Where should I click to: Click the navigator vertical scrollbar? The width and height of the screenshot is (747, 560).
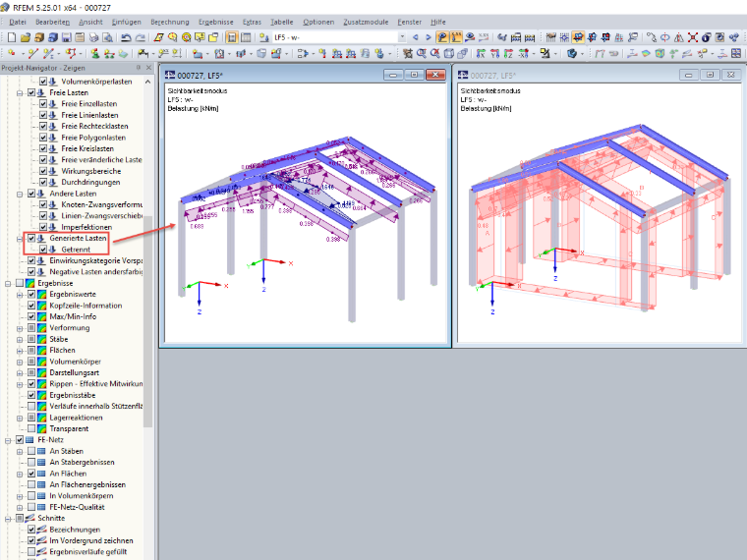148,319
